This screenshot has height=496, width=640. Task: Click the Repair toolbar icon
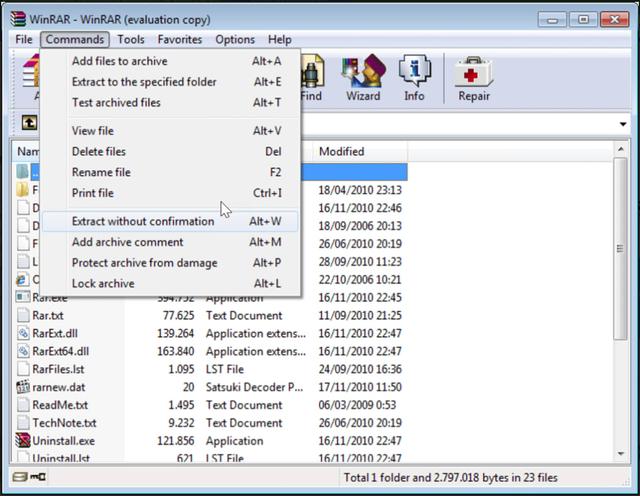click(474, 78)
